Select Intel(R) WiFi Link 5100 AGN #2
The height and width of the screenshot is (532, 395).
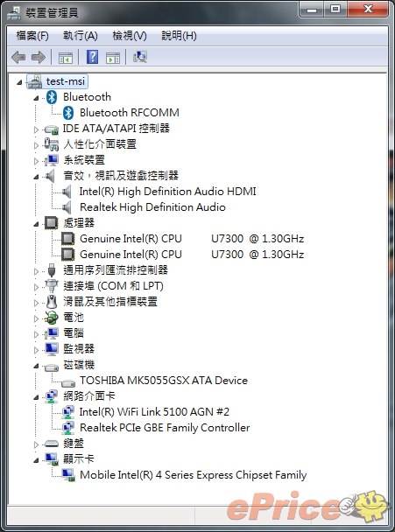pos(154,411)
